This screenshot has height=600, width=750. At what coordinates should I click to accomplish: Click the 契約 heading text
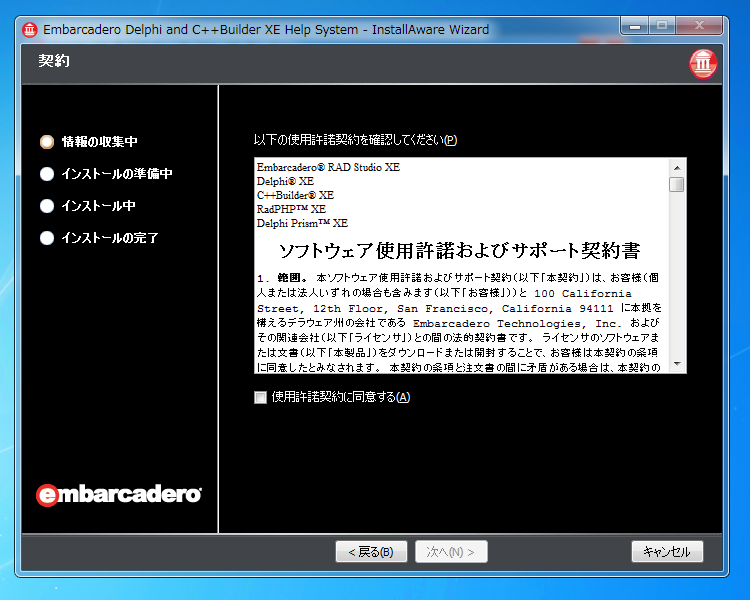54,61
